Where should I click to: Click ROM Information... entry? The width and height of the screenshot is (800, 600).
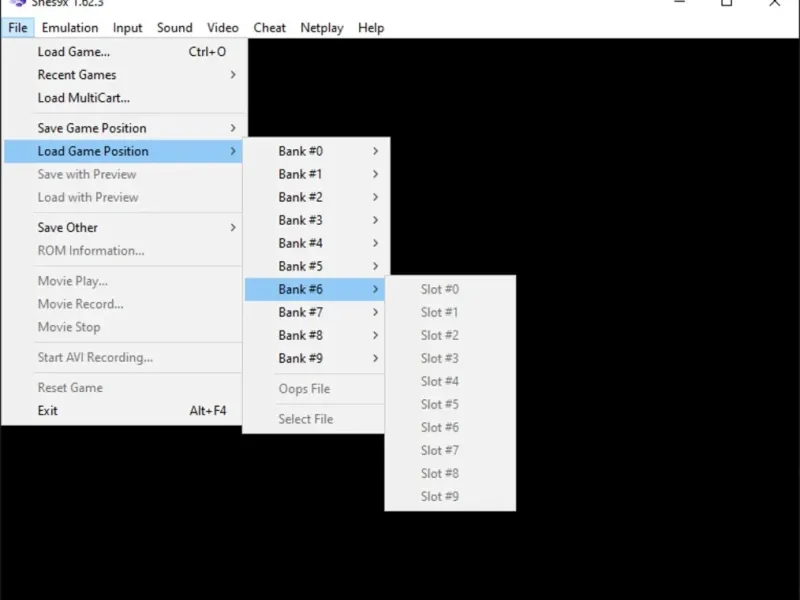(123, 251)
